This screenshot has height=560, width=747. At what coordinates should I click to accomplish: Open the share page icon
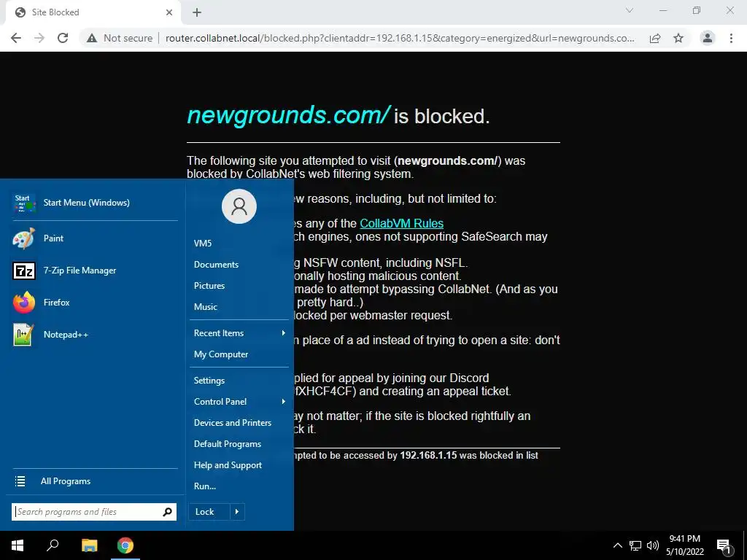tap(655, 38)
